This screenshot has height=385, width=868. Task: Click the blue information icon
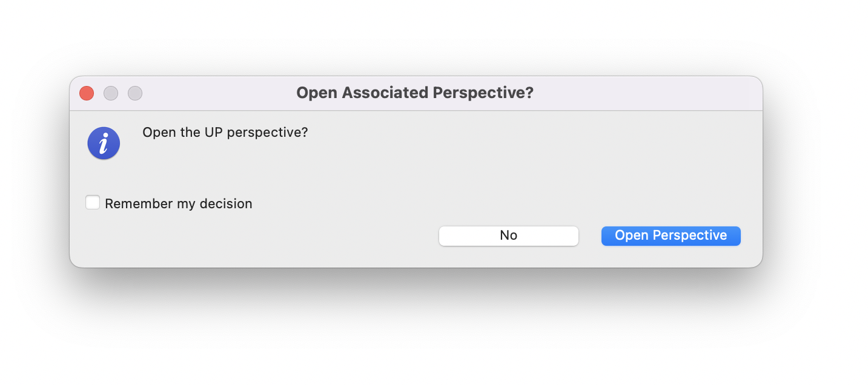click(x=104, y=143)
